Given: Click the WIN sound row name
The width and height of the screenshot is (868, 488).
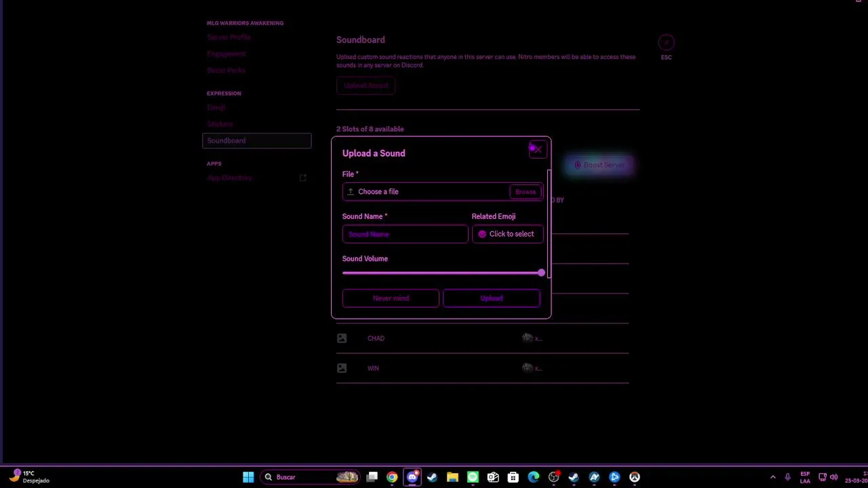Looking at the screenshot, I should click(373, 368).
